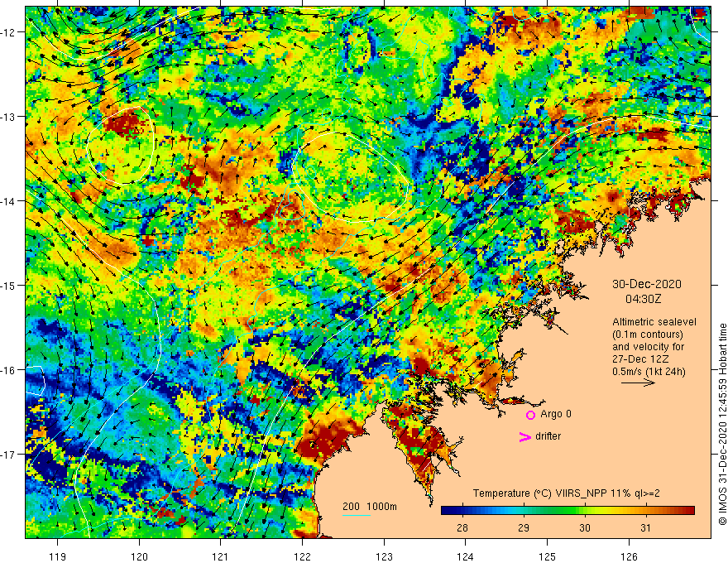The height and width of the screenshot is (563, 728).
Task: Click the cyan 200 1000m depth line sample
Action: (x=357, y=515)
